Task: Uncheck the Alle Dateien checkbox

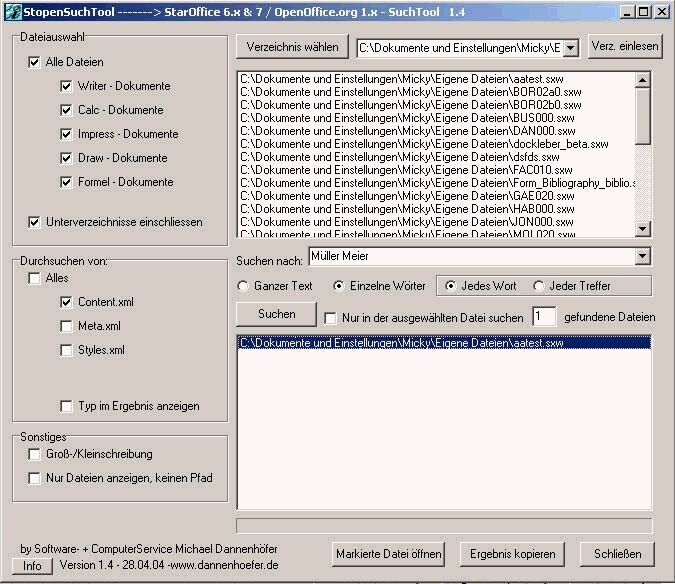Action: (x=34, y=62)
